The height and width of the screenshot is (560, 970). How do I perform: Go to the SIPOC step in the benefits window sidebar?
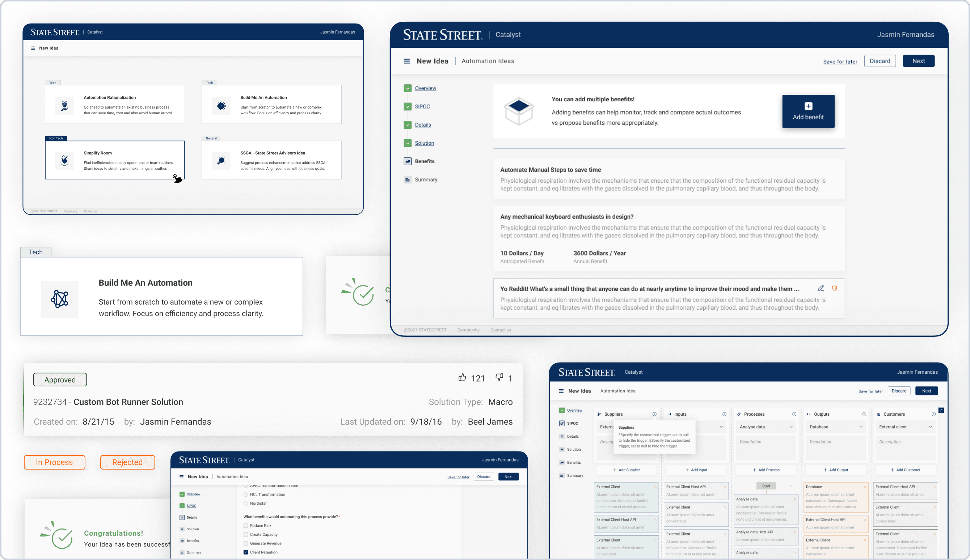pyautogui.click(x=422, y=107)
